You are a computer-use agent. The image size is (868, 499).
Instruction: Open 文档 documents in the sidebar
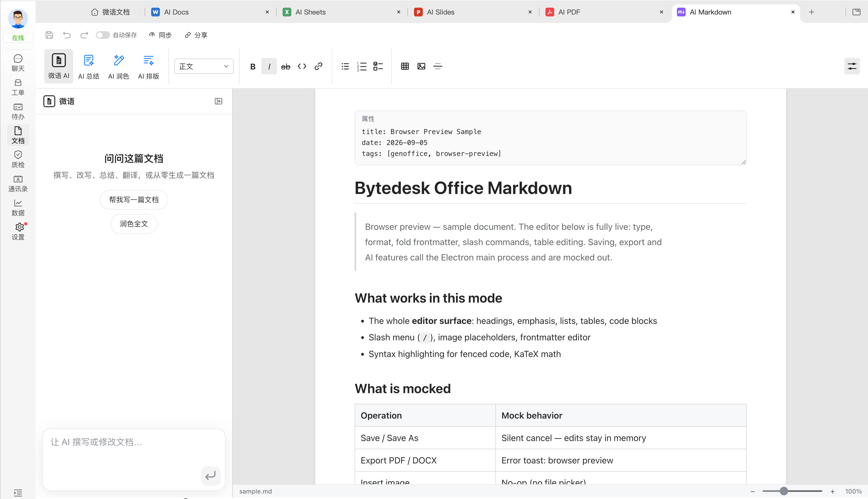[x=18, y=135]
